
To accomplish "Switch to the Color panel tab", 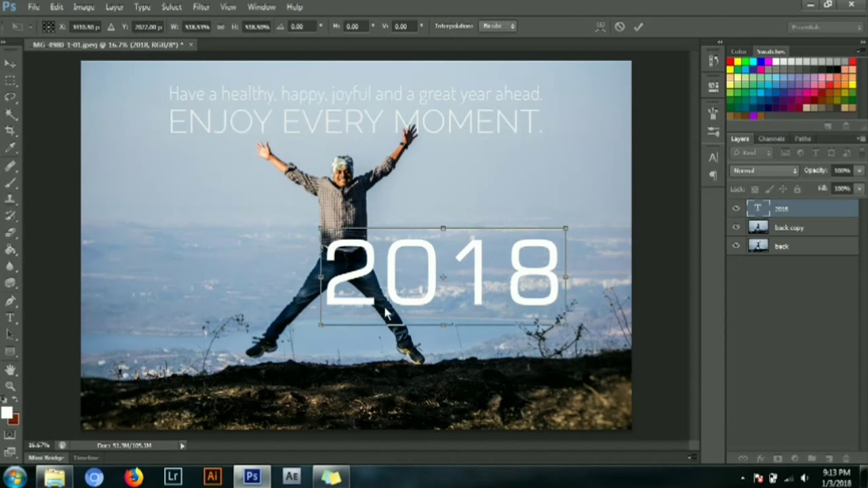I will (x=738, y=52).
